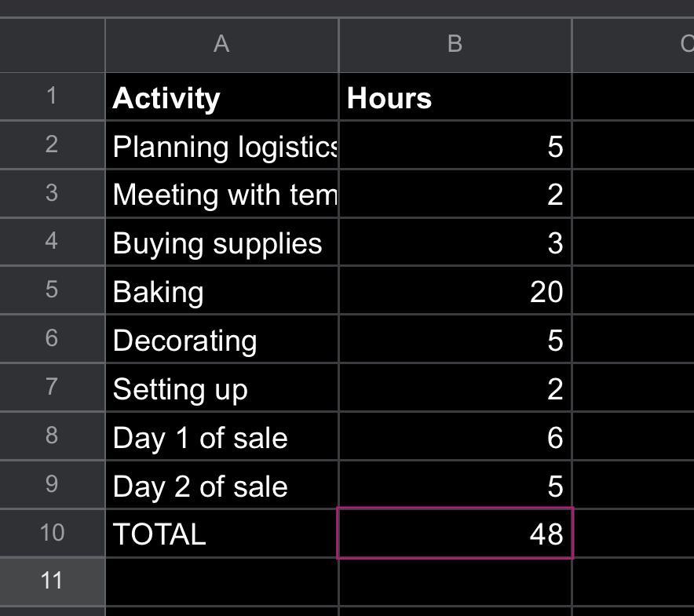
Task: Select the Day 2 of sale cell
Action: click(221, 486)
